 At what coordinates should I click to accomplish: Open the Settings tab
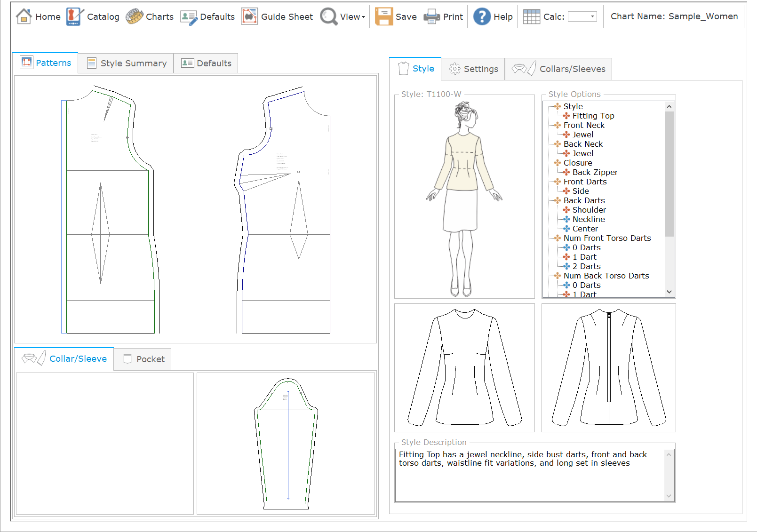[473, 69]
